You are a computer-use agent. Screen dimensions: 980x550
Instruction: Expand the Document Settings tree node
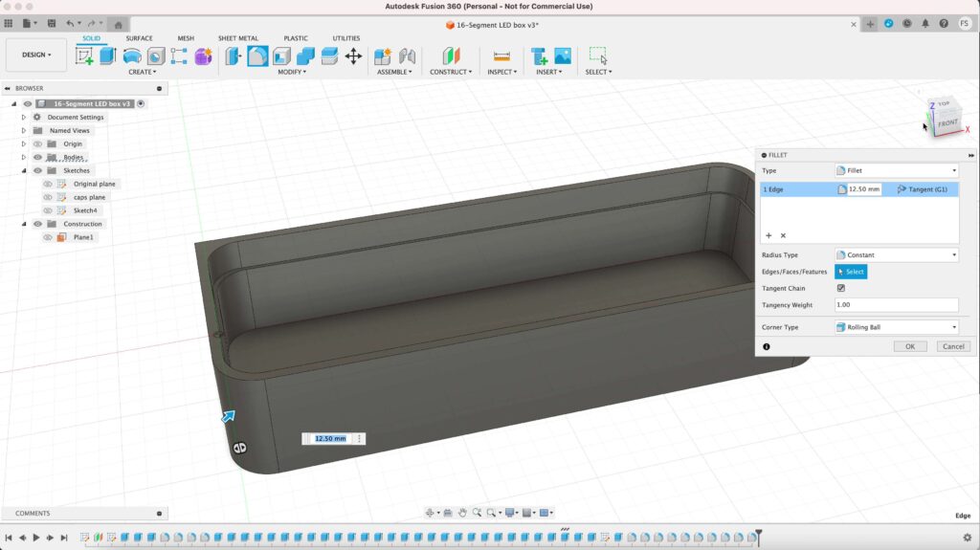click(x=24, y=118)
